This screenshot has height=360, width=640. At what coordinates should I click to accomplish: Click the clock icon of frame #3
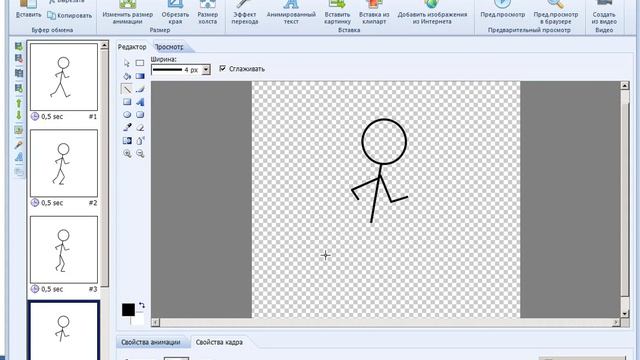point(35,289)
